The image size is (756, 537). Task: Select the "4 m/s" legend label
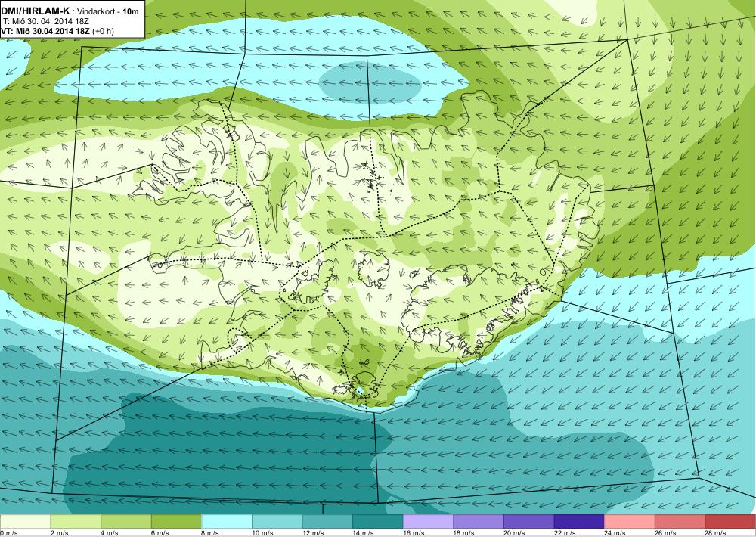point(110,533)
